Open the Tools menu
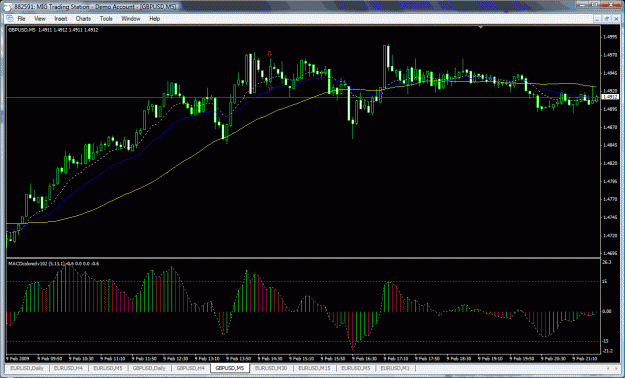 [106, 19]
